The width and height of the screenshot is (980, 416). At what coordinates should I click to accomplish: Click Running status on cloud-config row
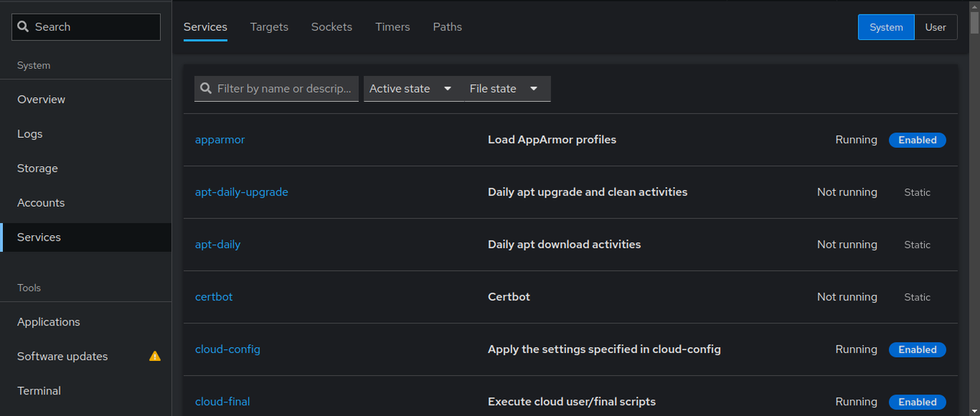856,349
